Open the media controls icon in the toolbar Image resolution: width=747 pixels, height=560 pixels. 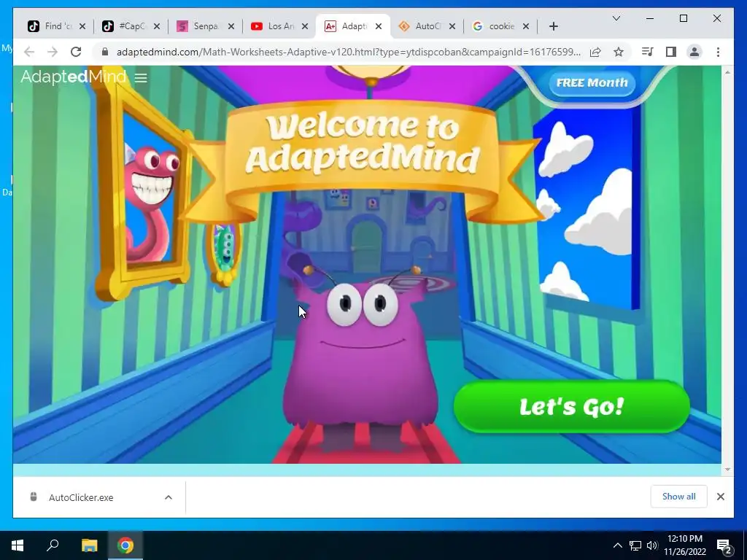[x=648, y=52]
